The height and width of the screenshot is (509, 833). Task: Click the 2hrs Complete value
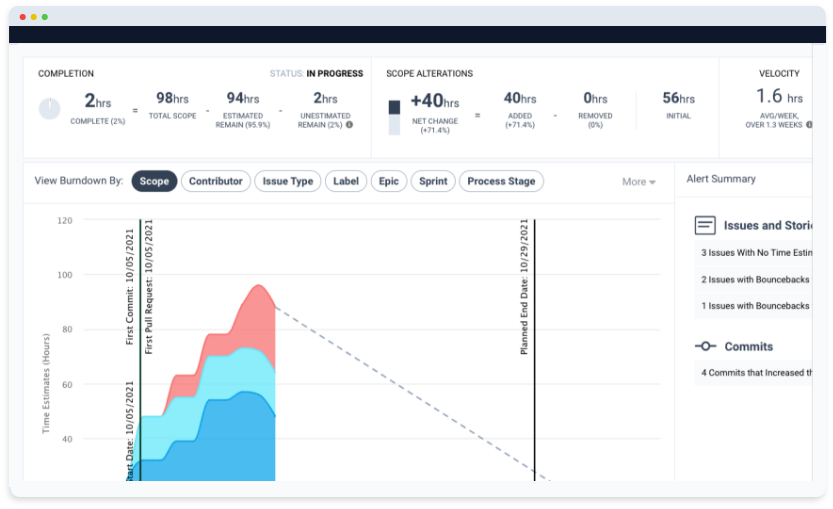pos(98,100)
